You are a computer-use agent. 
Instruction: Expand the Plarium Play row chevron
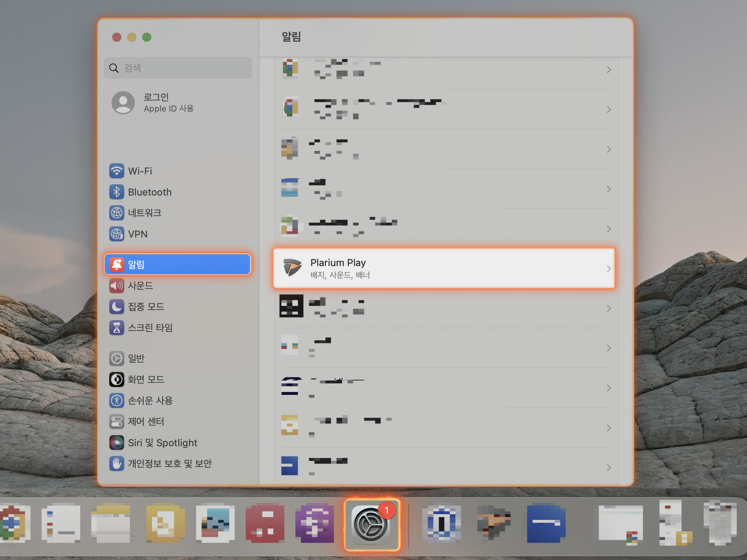[608, 269]
